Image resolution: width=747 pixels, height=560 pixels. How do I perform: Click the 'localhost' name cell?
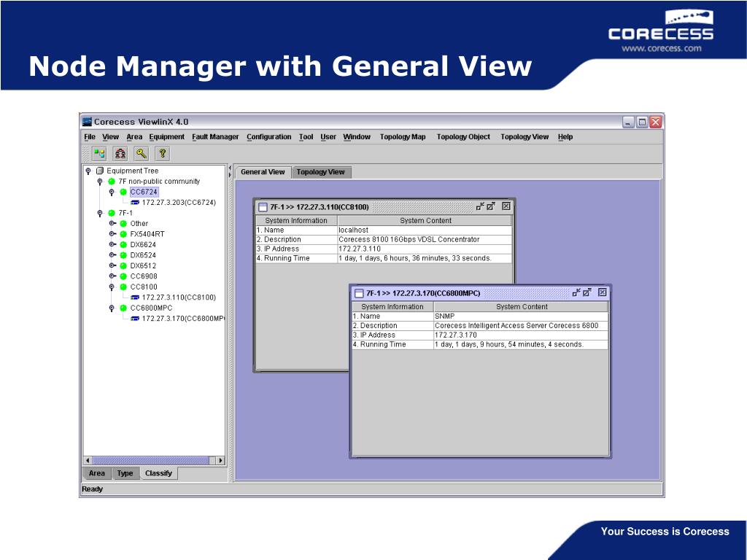pos(425,230)
